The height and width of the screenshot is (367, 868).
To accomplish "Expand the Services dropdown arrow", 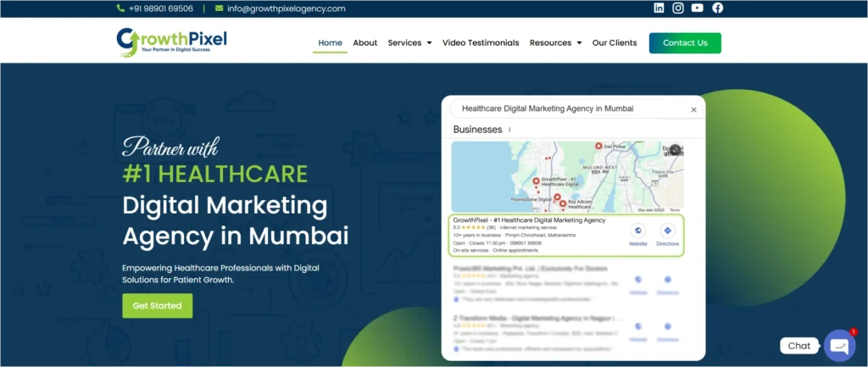I will (429, 42).
